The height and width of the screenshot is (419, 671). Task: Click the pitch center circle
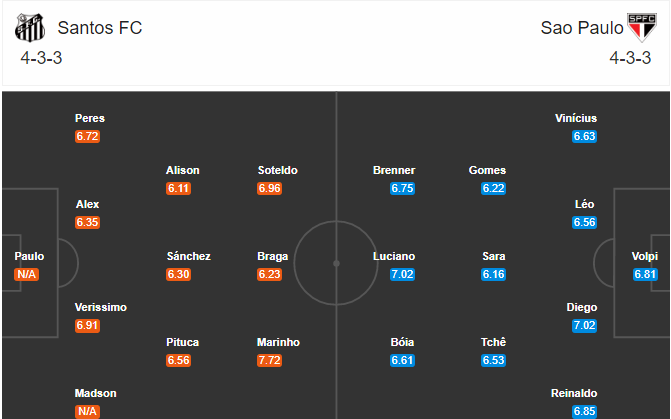pyautogui.click(x=336, y=263)
